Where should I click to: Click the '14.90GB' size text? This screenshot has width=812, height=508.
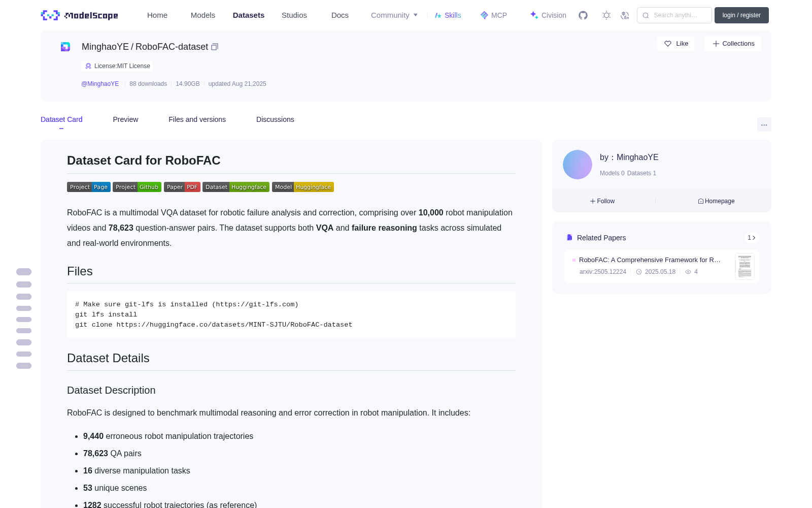188,84
